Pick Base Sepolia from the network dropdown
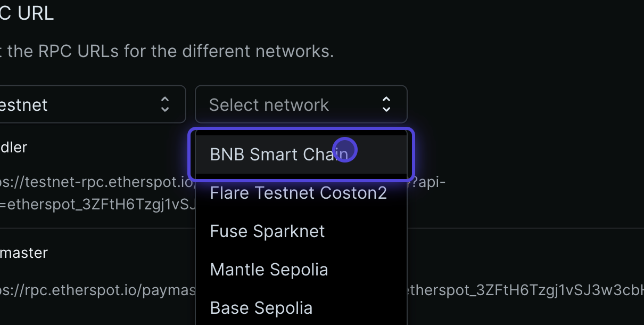Viewport: 644px width, 325px height. pos(261,308)
